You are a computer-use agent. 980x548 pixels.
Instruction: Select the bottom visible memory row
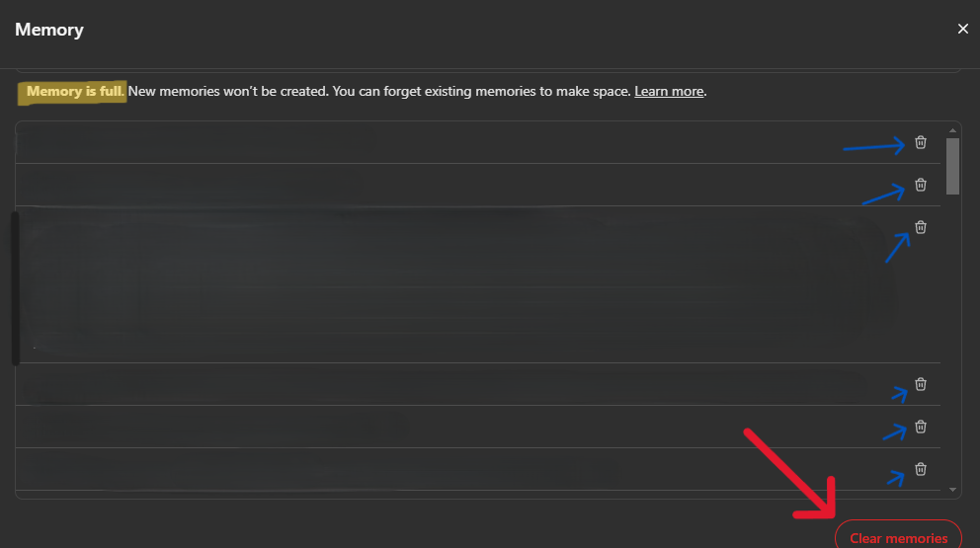point(478,469)
